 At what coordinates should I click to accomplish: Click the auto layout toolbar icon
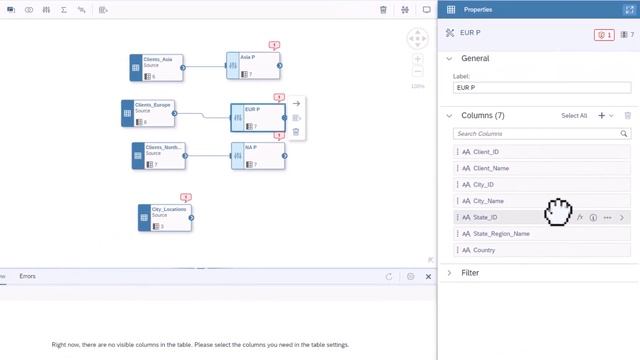click(405, 10)
